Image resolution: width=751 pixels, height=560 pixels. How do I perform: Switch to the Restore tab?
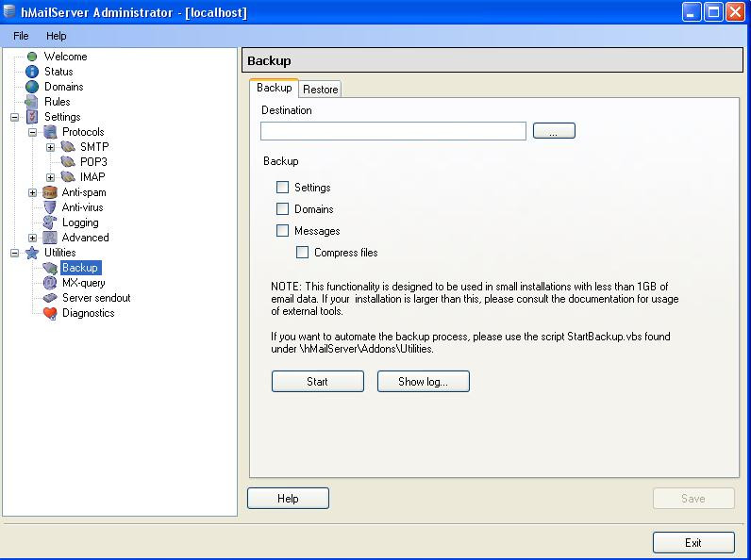click(321, 90)
